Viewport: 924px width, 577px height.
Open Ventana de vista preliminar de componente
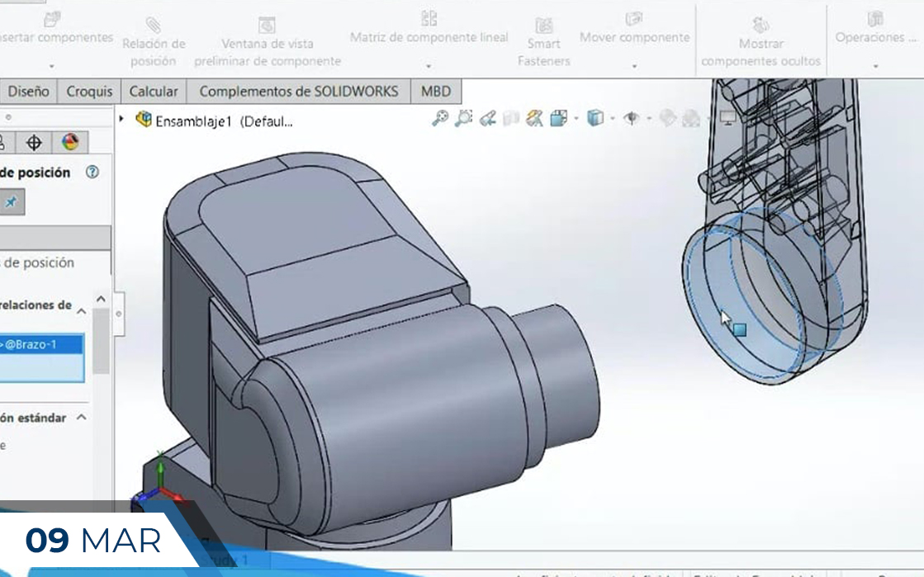268,42
